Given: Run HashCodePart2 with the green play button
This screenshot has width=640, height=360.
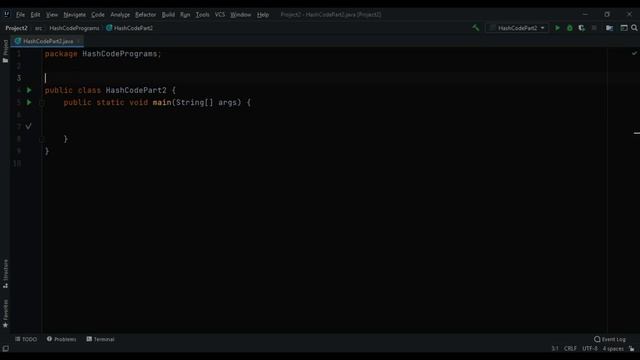Looking at the screenshot, I should [x=557, y=28].
